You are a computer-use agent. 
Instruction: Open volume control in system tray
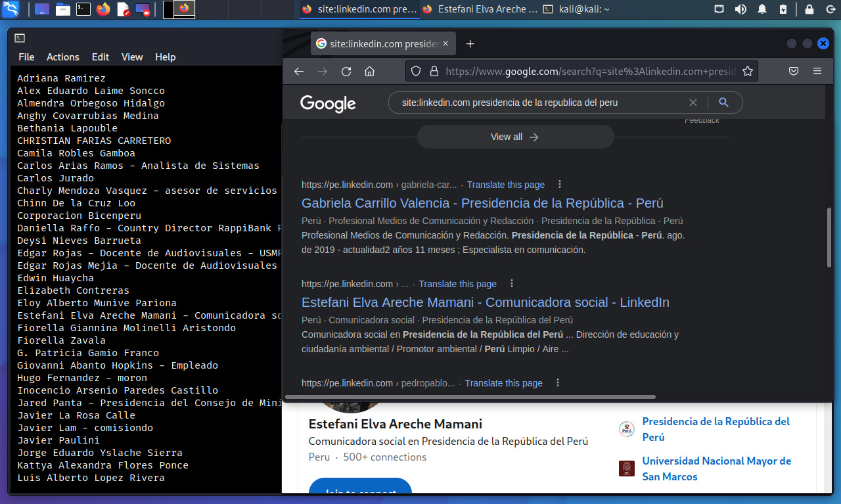pyautogui.click(x=740, y=9)
